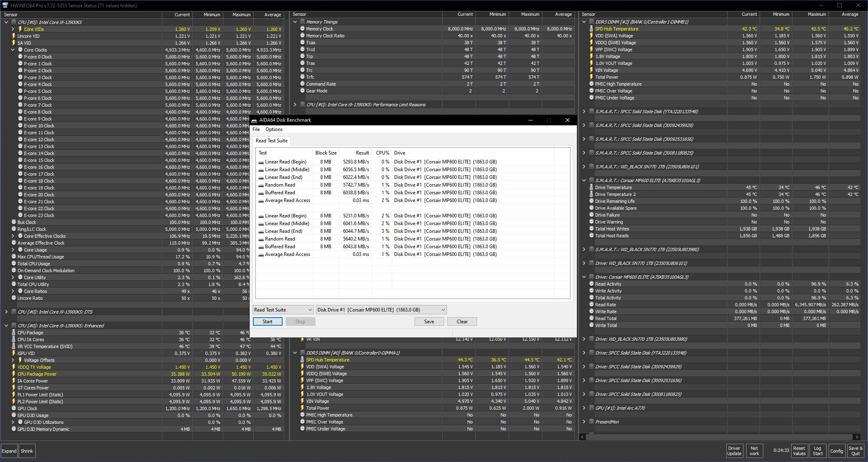Open the AIDA64 Options menu

(274, 129)
